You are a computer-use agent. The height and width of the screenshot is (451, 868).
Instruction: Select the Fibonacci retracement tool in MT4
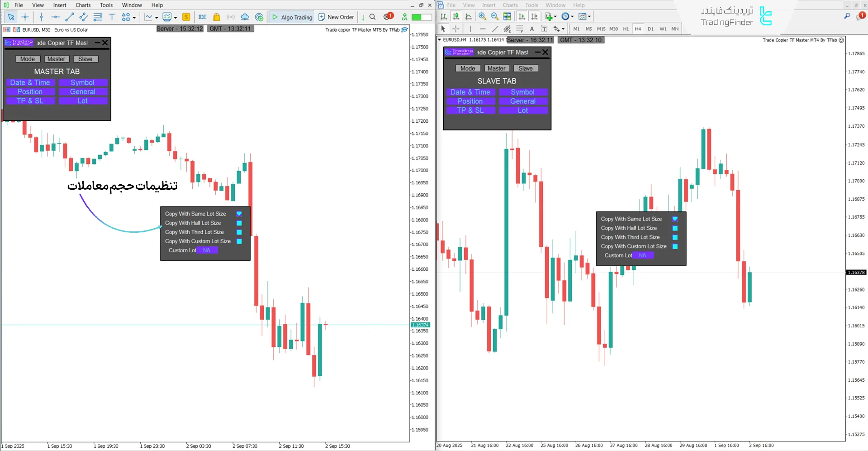pos(507,29)
